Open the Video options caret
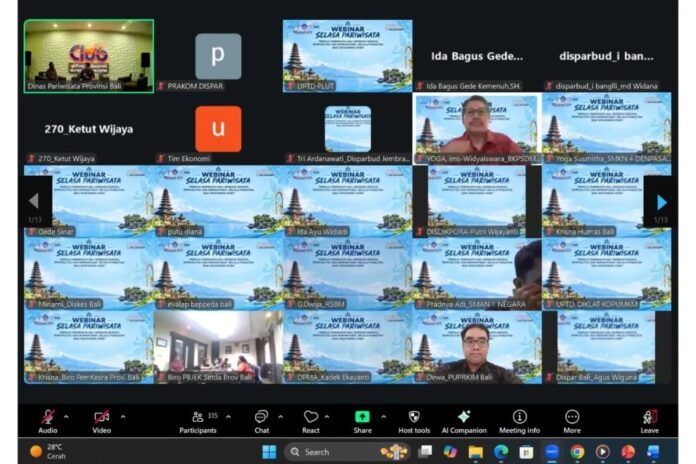 (x=123, y=417)
